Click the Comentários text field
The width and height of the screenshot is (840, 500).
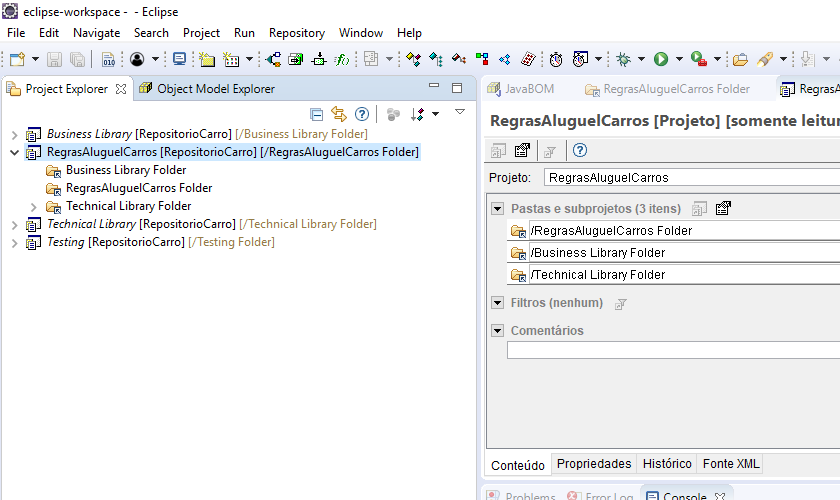(673, 350)
